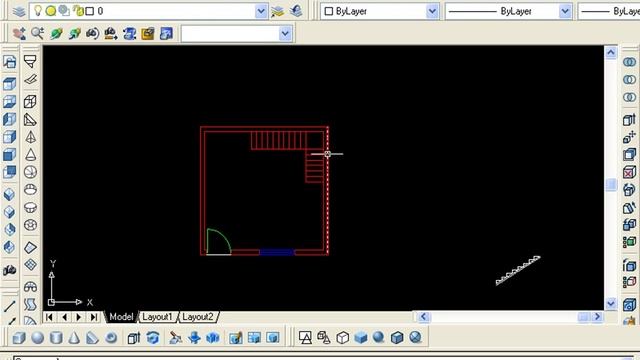Image resolution: width=640 pixels, height=360 pixels.
Task: Click the solid Cylinder icon in bottom toolbar
Action: click(x=56, y=338)
